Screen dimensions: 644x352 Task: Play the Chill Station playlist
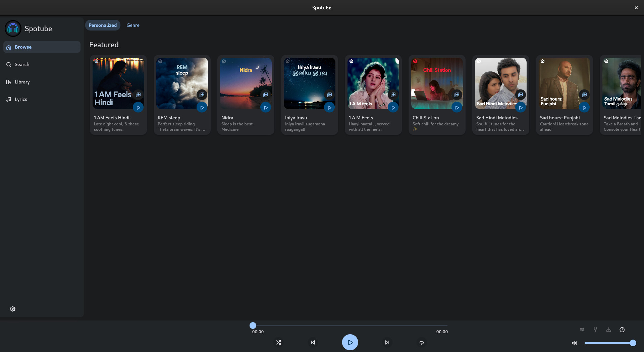[457, 107]
